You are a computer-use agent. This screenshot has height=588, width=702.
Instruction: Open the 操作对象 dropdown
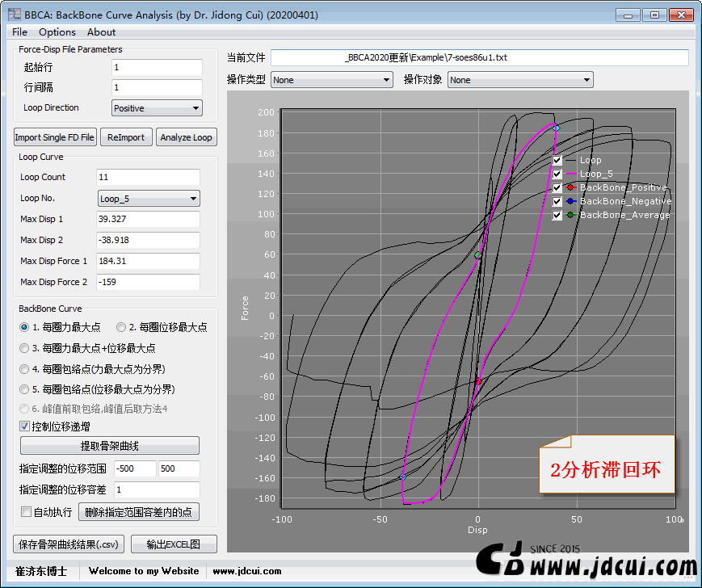pyautogui.click(x=520, y=80)
